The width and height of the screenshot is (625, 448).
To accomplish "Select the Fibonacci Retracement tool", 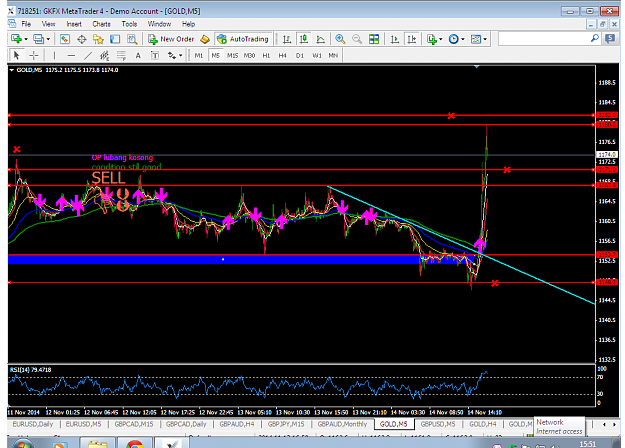I will 121,55.
